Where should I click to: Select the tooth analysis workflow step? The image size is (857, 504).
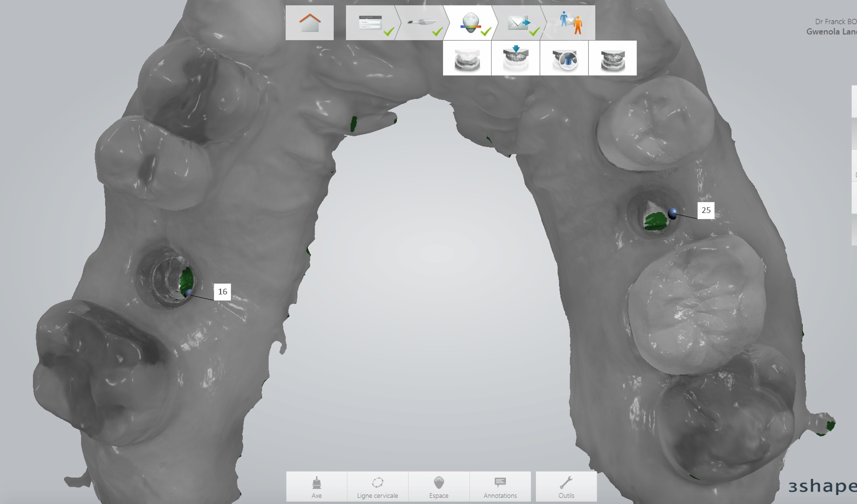click(470, 23)
